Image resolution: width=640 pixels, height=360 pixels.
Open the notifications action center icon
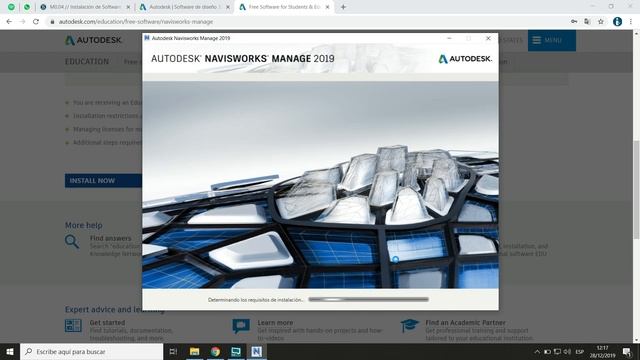[627, 351]
